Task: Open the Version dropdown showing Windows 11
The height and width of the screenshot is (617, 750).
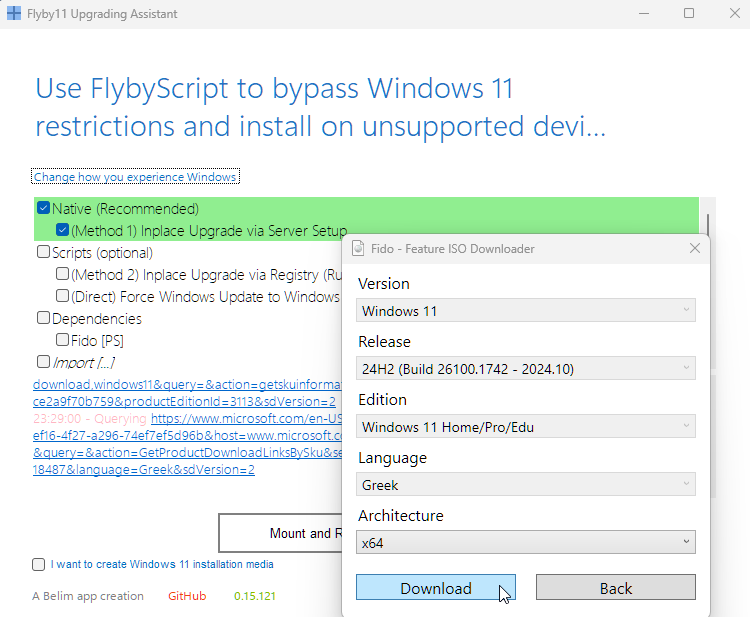Action: tap(526, 311)
